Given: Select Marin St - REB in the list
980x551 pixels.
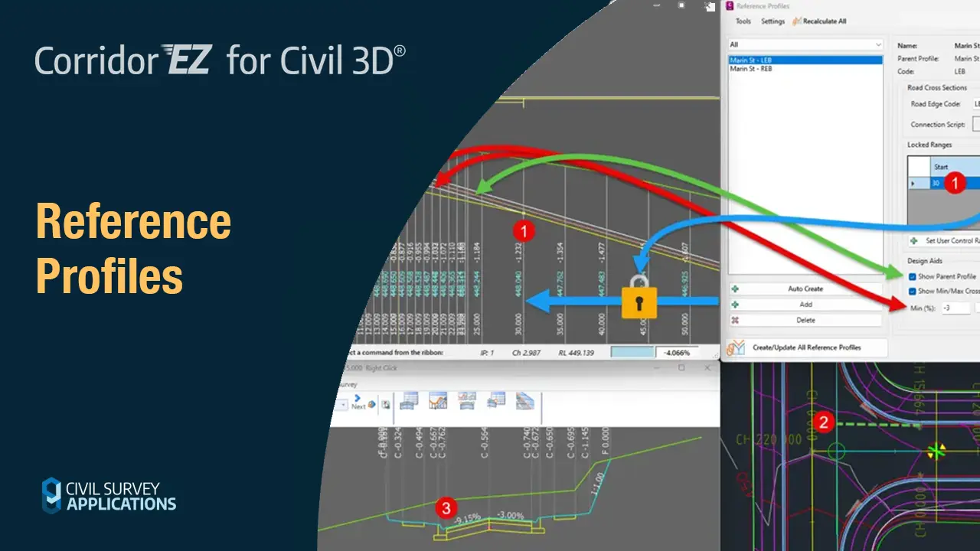Looking at the screenshot, I should coord(805,68).
